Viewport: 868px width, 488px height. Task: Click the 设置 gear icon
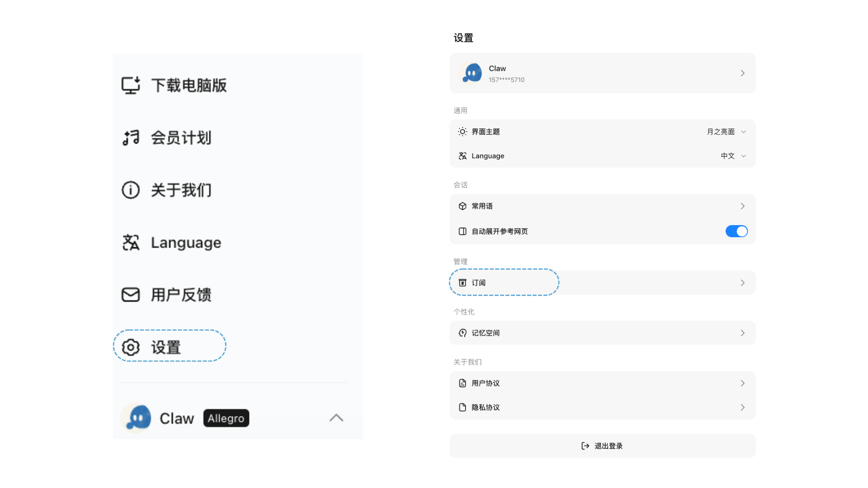pos(131,347)
